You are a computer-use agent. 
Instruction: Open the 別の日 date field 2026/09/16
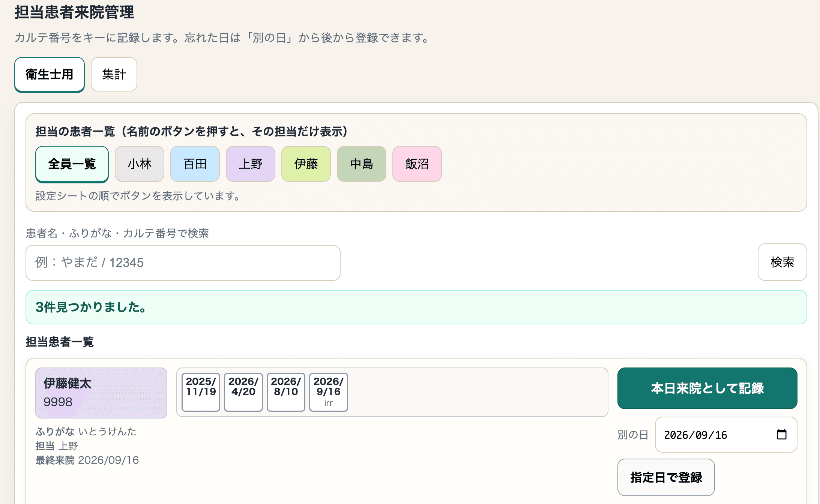726,435
